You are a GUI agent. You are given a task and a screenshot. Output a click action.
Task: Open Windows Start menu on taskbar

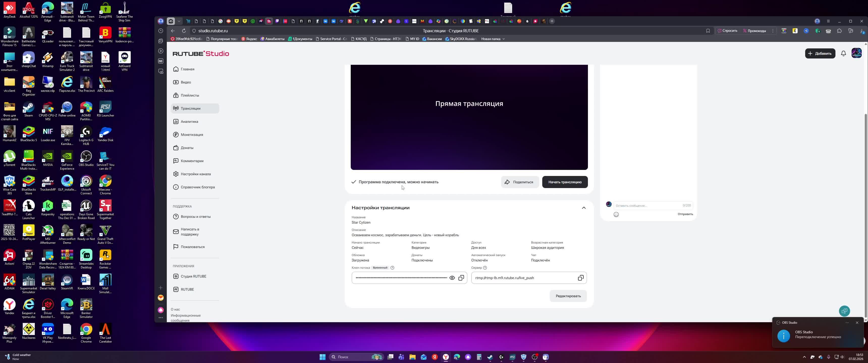322,357
